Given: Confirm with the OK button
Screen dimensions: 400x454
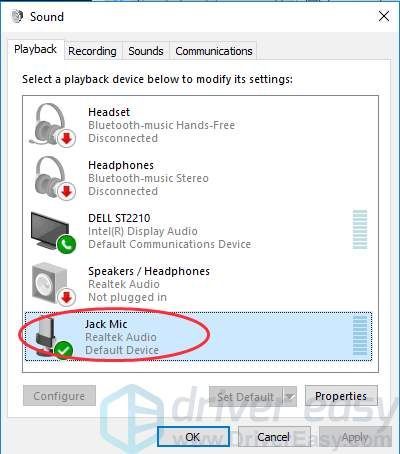Looking at the screenshot, I should (193, 436).
